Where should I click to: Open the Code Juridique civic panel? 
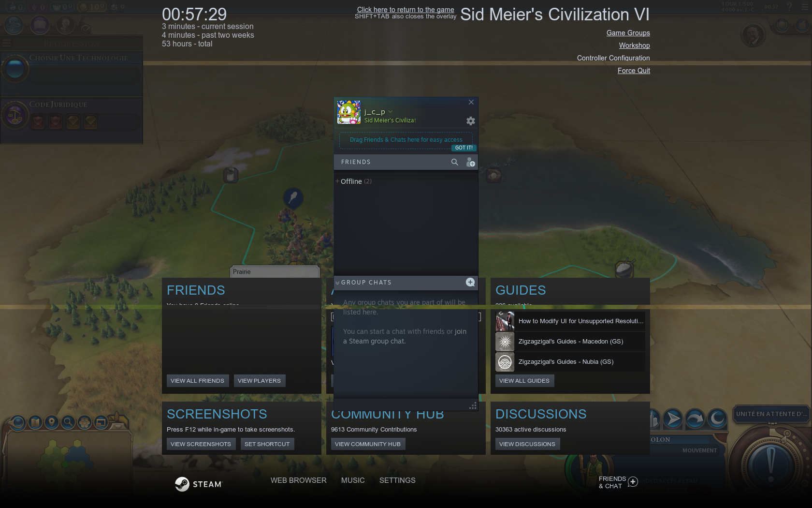pyautogui.click(x=72, y=120)
